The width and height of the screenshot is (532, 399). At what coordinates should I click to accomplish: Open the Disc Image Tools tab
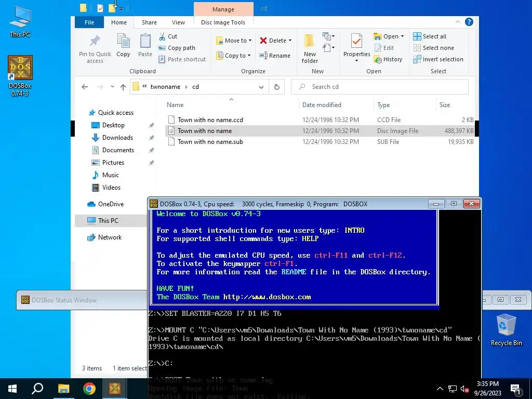click(223, 22)
